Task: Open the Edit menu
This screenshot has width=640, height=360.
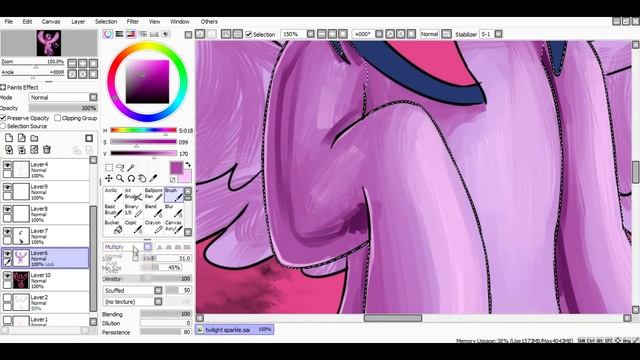Action: tap(27, 22)
